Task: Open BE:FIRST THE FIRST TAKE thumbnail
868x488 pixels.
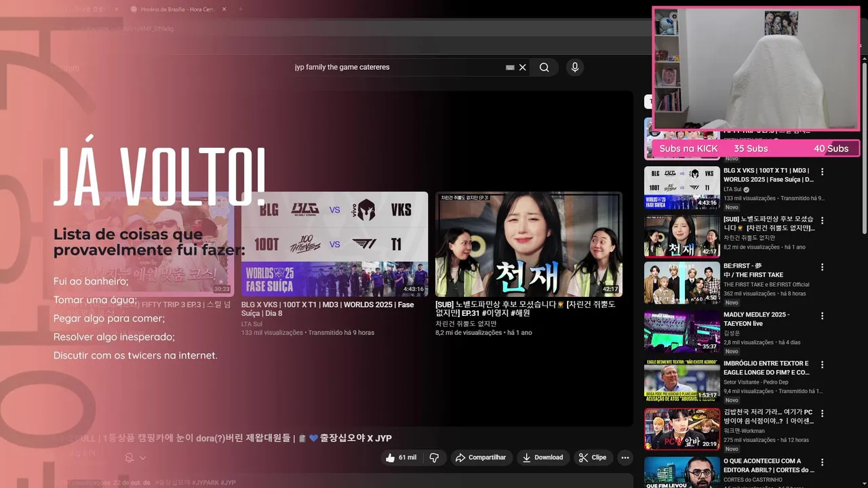Action: [x=682, y=283]
